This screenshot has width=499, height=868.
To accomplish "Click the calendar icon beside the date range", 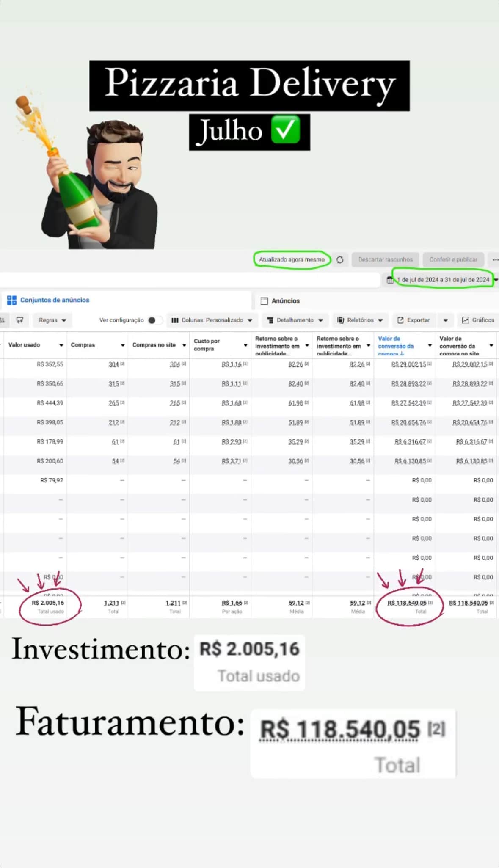I will [390, 280].
